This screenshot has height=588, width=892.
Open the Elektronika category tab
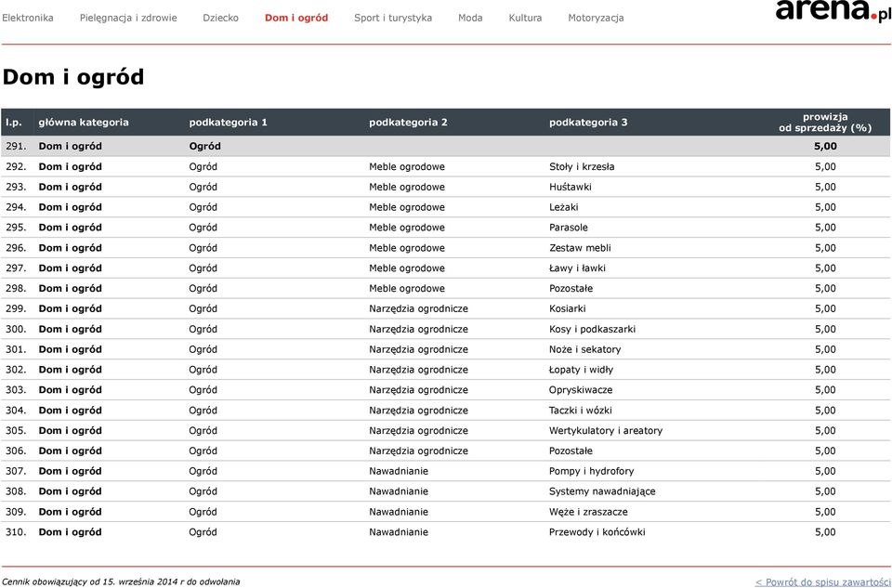28,18
